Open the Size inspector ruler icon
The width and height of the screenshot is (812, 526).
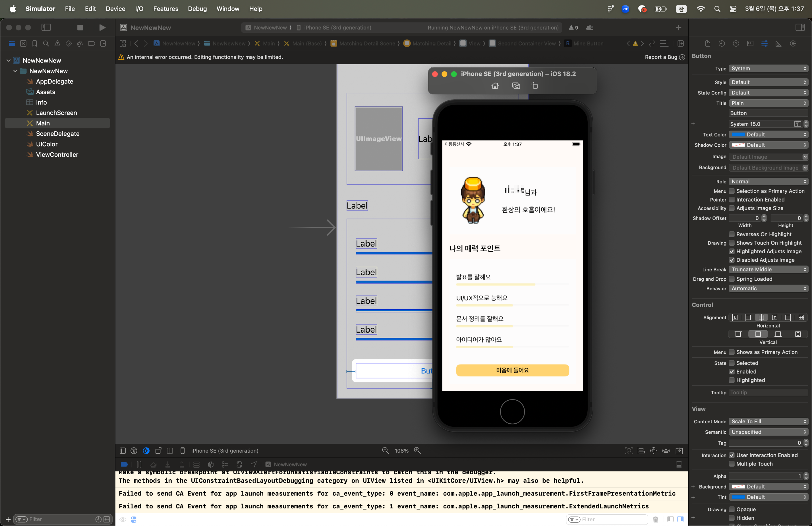[x=778, y=43]
